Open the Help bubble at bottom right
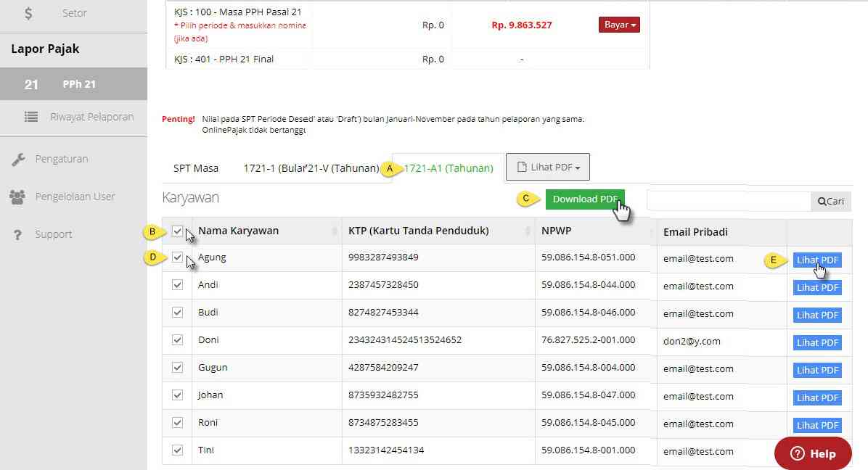 812,453
